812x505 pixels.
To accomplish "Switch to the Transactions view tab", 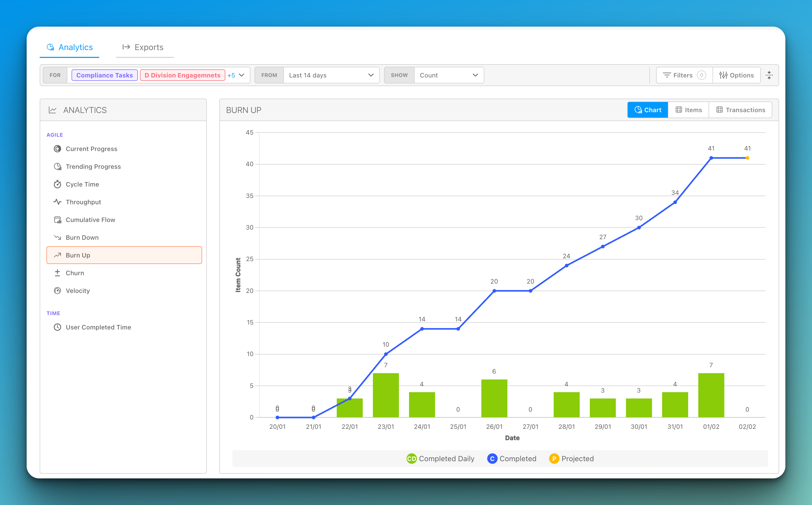I will tap(740, 110).
